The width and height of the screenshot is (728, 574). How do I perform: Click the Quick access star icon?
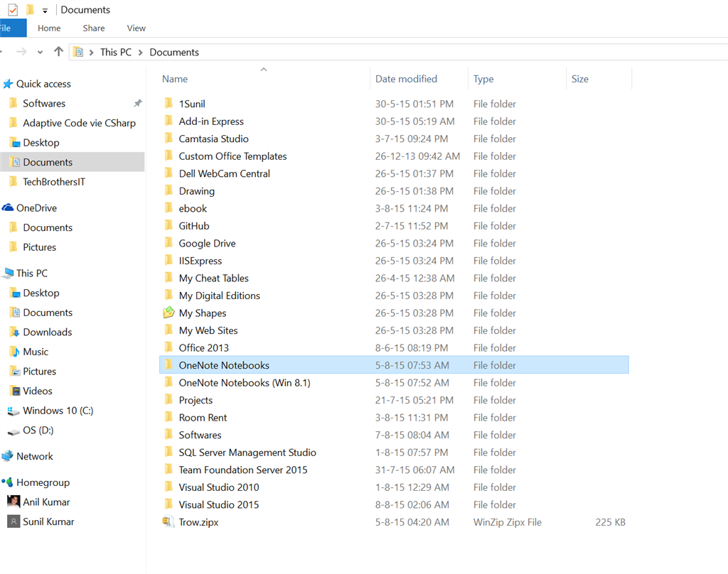tap(8, 84)
